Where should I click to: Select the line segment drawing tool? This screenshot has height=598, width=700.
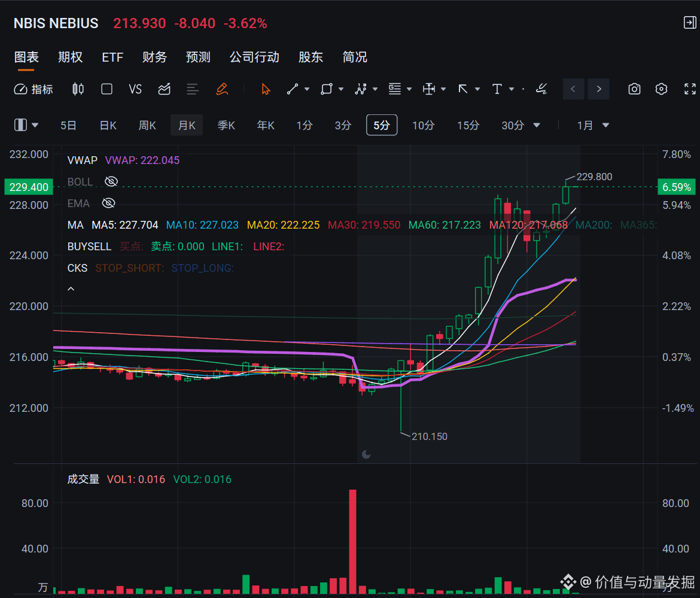point(293,89)
